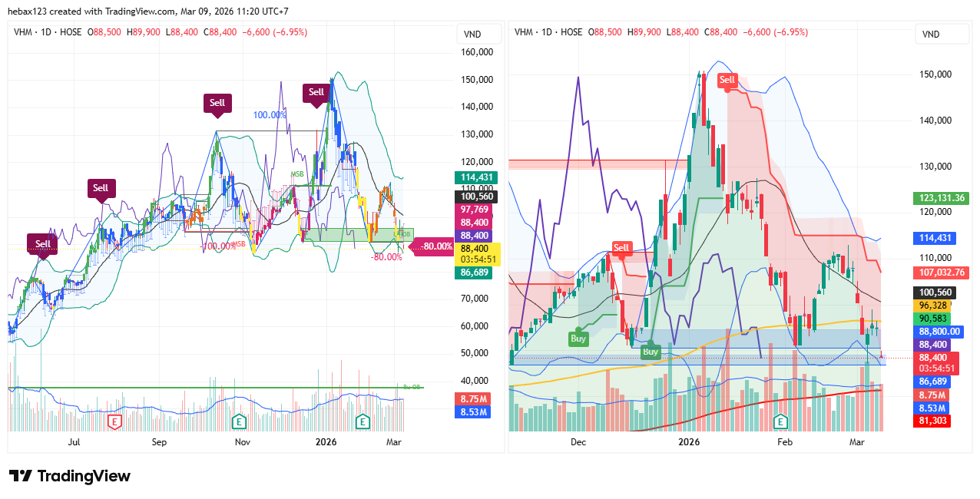The width and height of the screenshot is (980, 499).
Task: Click the Sep date on the left time axis
Action: (x=159, y=442)
